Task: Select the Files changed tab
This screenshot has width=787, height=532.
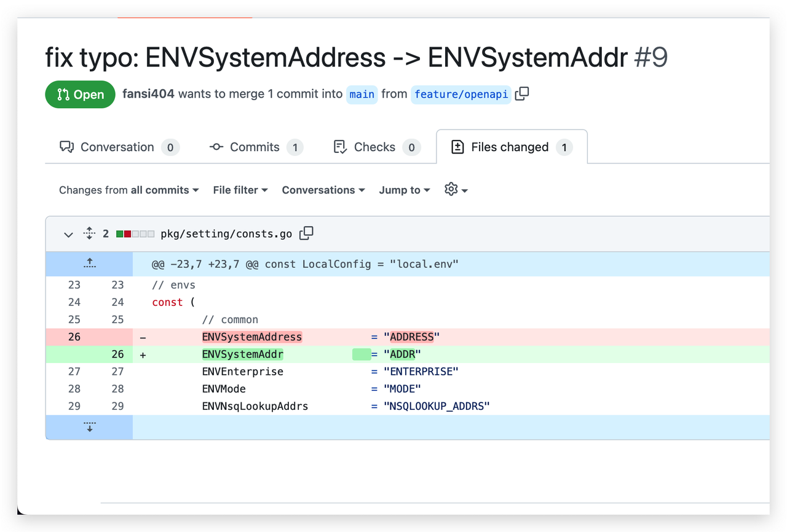Action: pyautogui.click(x=510, y=147)
